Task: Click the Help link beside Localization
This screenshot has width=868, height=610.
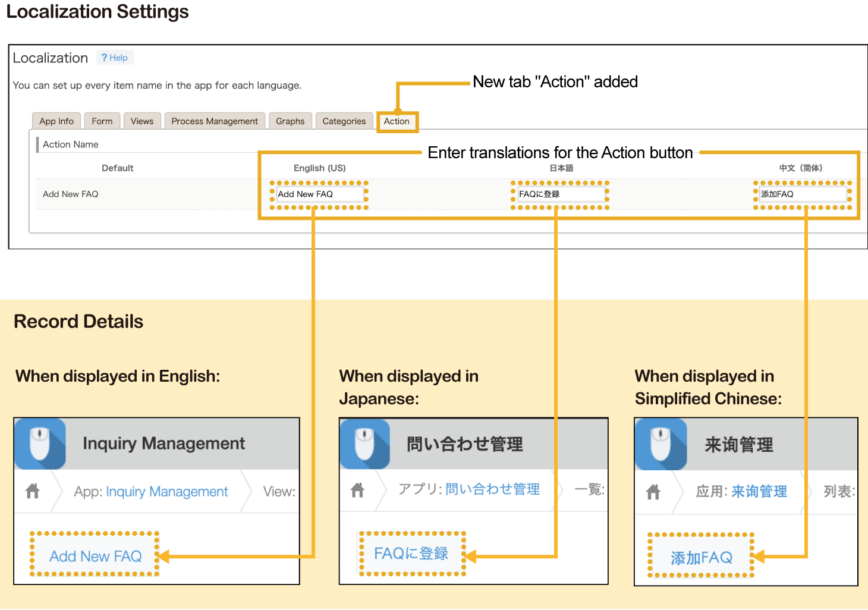Action: (x=115, y=58)
